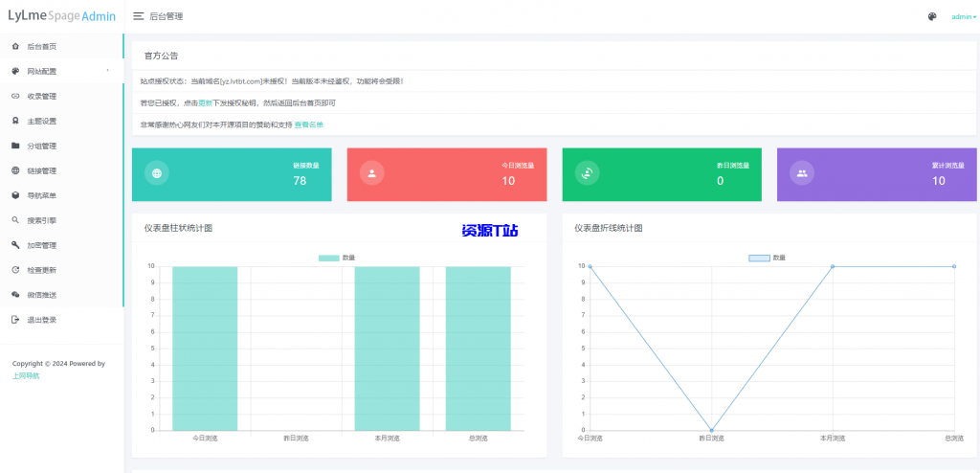The height and width of the screenshot is (473, 980).
Task: Click the cube icon beside 导航菜单
Action: click(x=15, y=195)
